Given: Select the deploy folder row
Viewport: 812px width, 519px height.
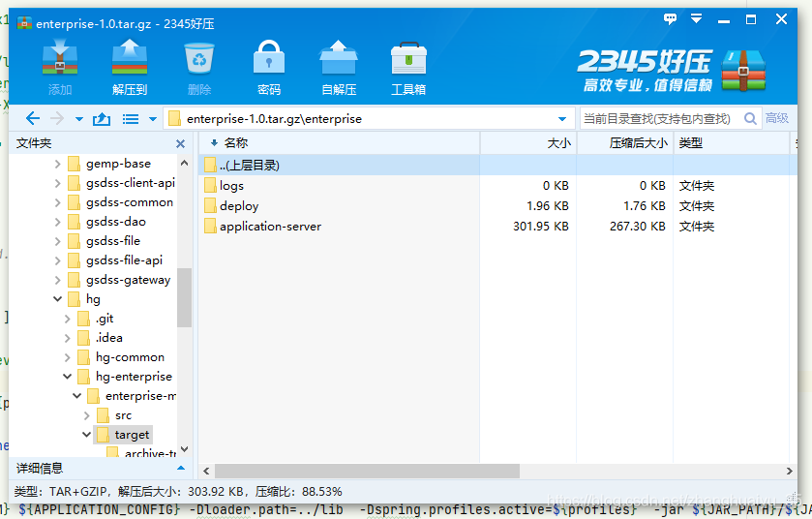Looking at the screenshot, I should pyautogui.click(x=497, y=205).
